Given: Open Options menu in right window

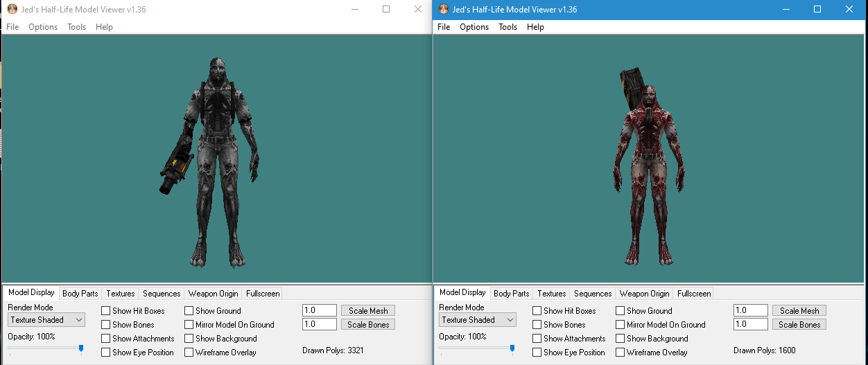Looking at the screenshot, I should (x=474, y=27).
